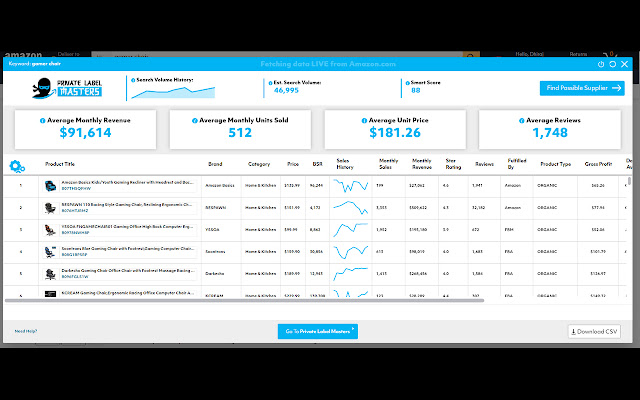This screenshot has height=400, width=640.
Task: Open the table settings gear icon
Action: tap(17, 166)
